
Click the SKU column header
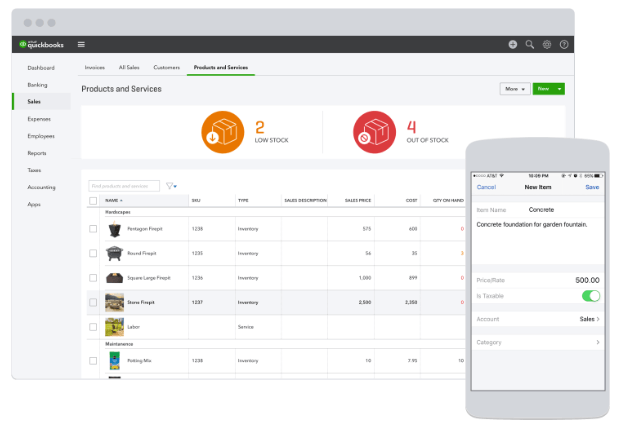(196, 201)
